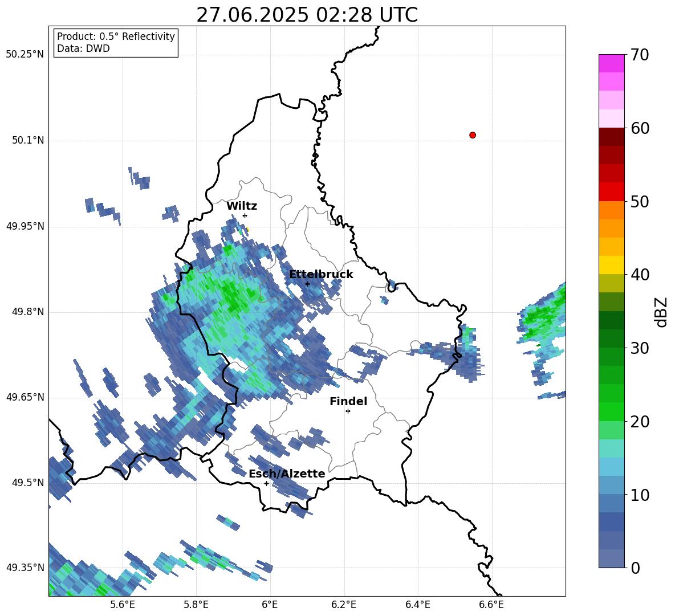This screenshot has width=675, height=616.
Task: Click the Findel location cross marker
Action: tap(348, 411)
